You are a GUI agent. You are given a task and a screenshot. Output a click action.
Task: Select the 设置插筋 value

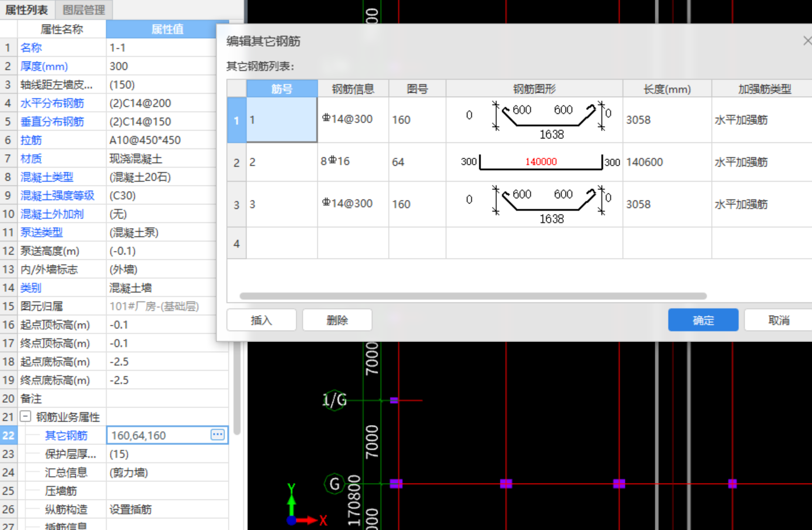pos(167,509)
